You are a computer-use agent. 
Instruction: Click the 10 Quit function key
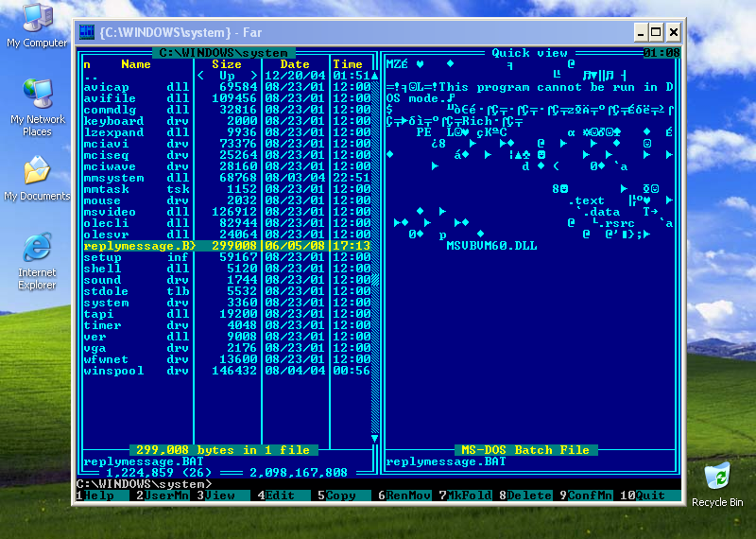[x=650, y=496]
